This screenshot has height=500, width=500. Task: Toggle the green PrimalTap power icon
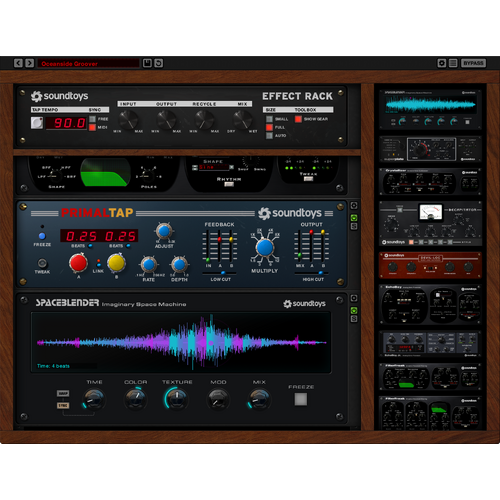[x=354, y=218]
